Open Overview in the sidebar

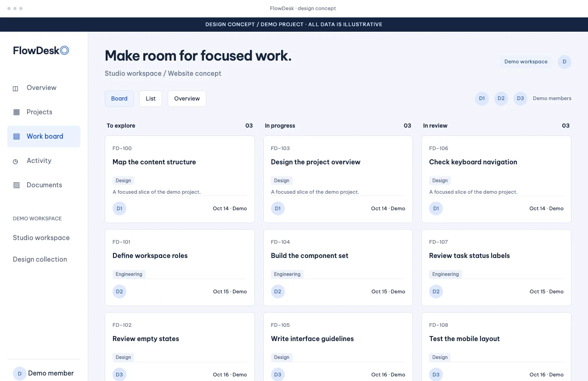pos(44,88)
